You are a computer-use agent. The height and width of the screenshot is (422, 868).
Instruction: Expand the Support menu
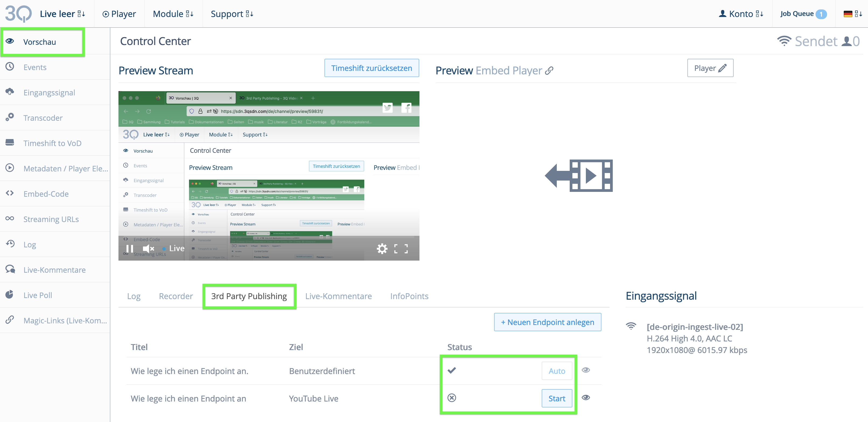[232, 14]
